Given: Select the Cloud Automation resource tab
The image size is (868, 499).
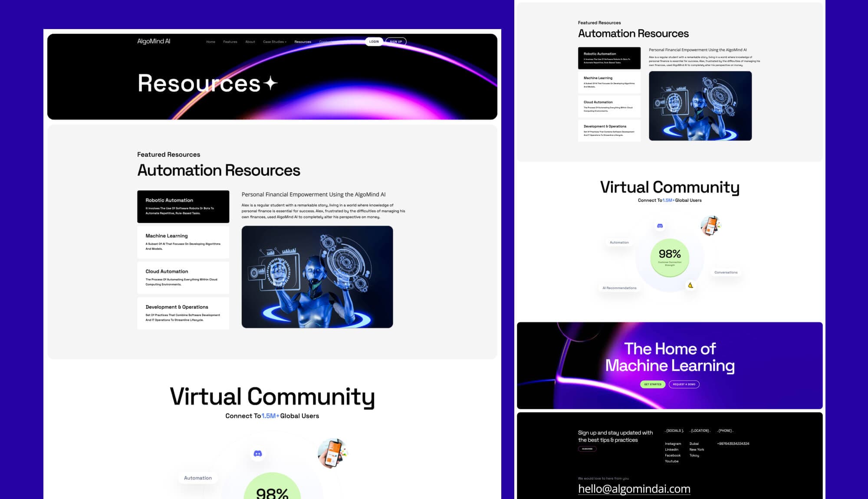Looking at the screenshot, I should [183, 278].
